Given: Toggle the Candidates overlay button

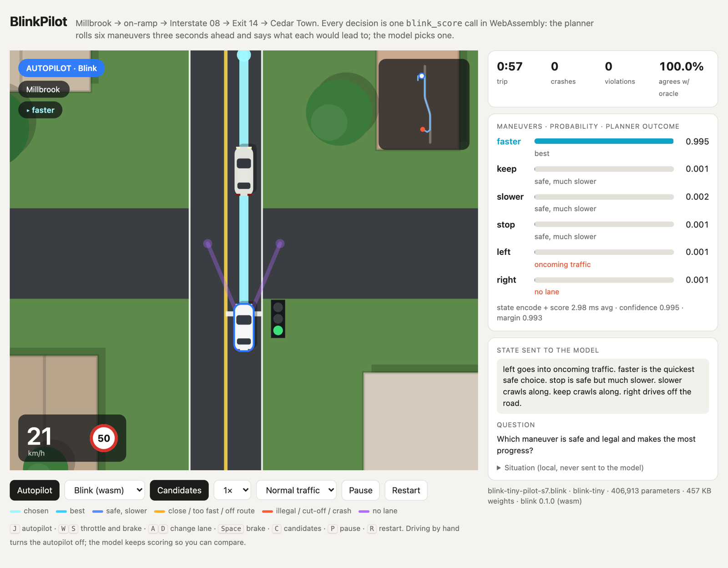Looking at the screenshot, I should pos(179,490).
